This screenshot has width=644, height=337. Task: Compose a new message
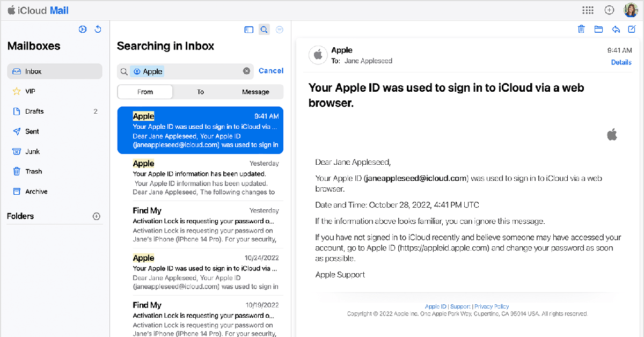(x=632, y=29)
